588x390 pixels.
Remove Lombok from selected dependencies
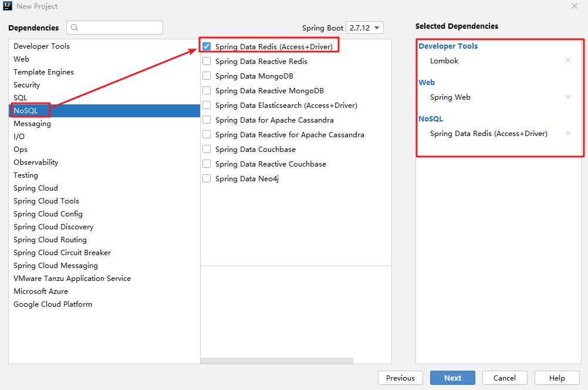click(567, 60)
